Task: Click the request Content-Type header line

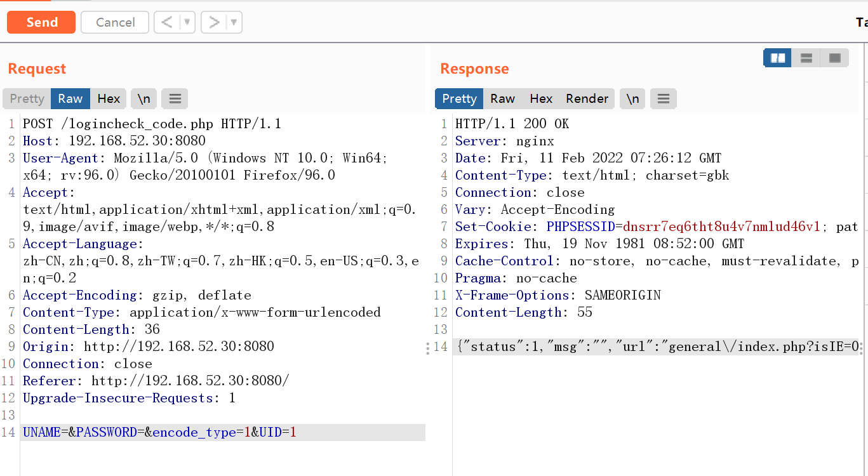Action: pos(202,312)
